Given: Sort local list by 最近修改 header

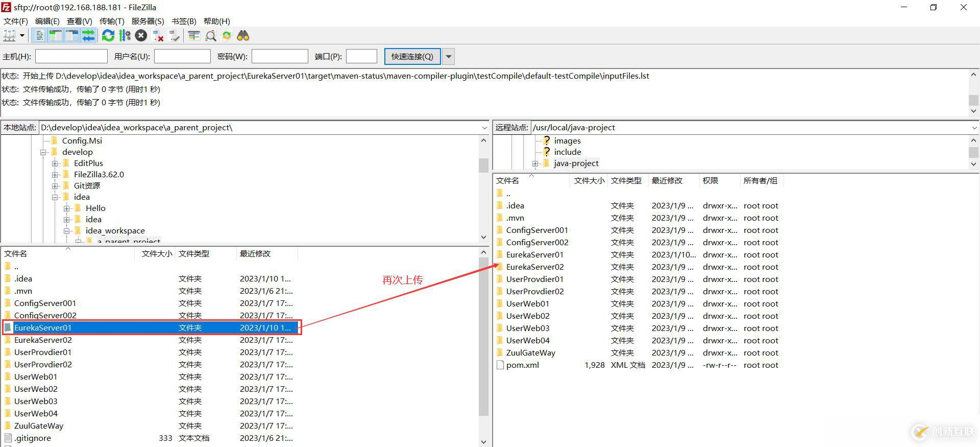Looking at the screenshot, I should [267, 253].
